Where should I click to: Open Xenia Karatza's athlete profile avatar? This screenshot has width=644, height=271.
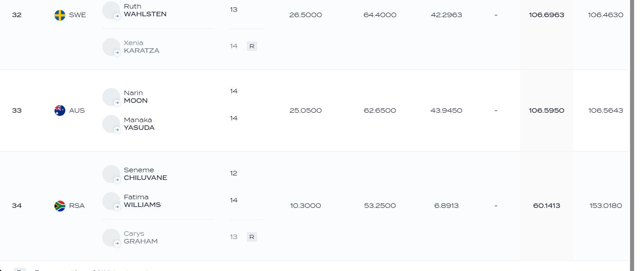[111, 47]
